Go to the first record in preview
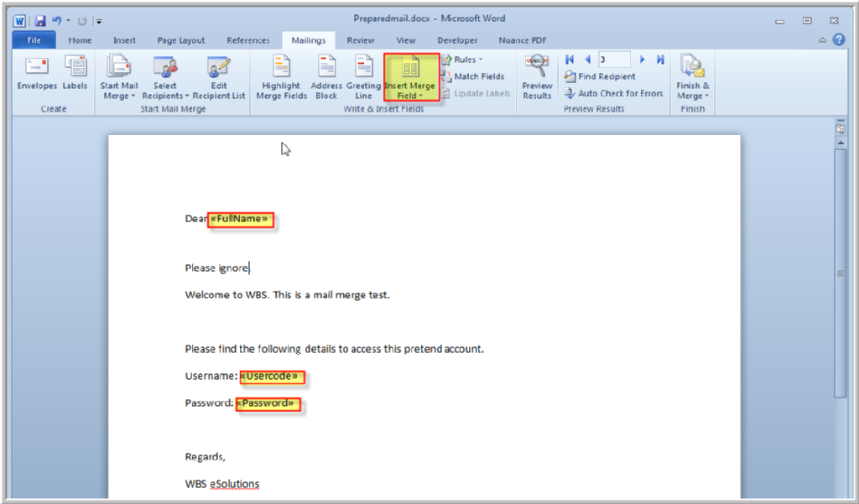 pos(570,60)
